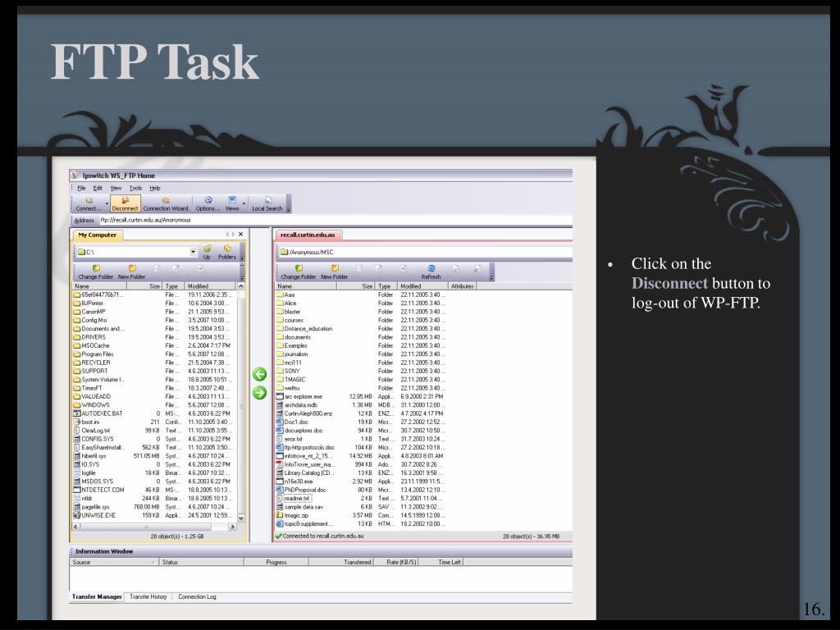The image size is (840, 630).
Task: Click Change Folder in remote pane
Action: [x=299, y=272]
